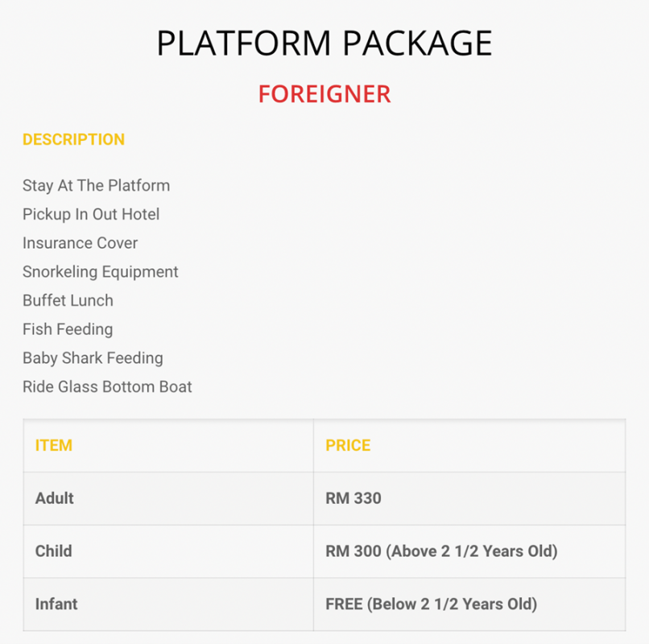Click the PLATFORM PACKAGE heading

click(324, 43)
